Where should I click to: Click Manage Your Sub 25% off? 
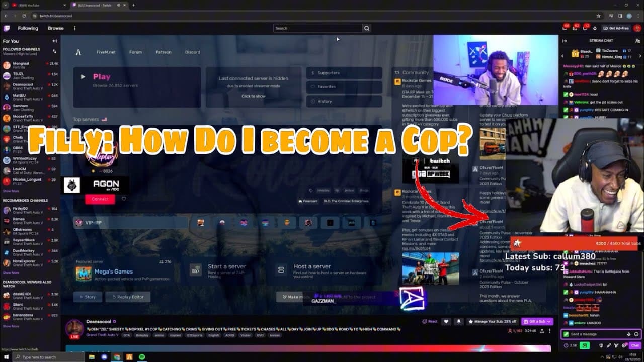[492, 321]
